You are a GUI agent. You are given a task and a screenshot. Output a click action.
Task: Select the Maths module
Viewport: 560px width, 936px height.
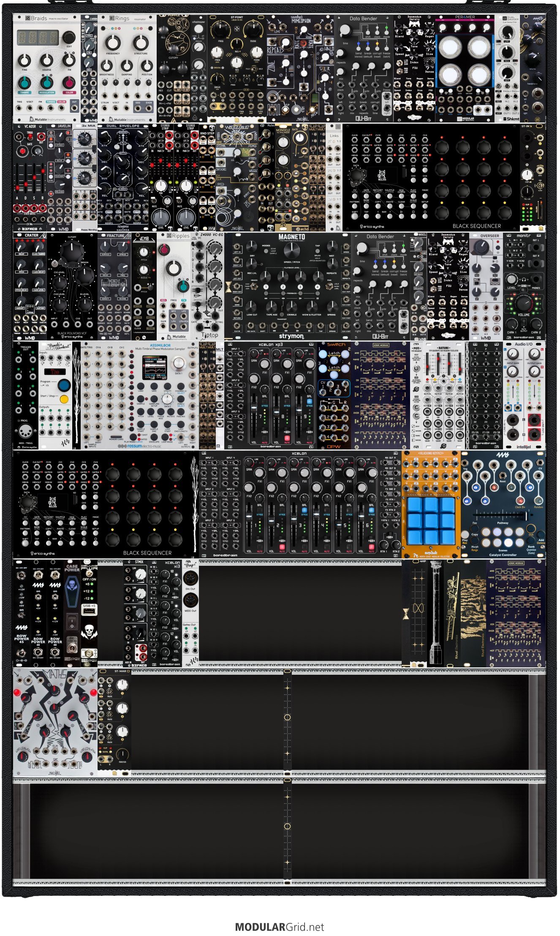[x=55, y=722]
